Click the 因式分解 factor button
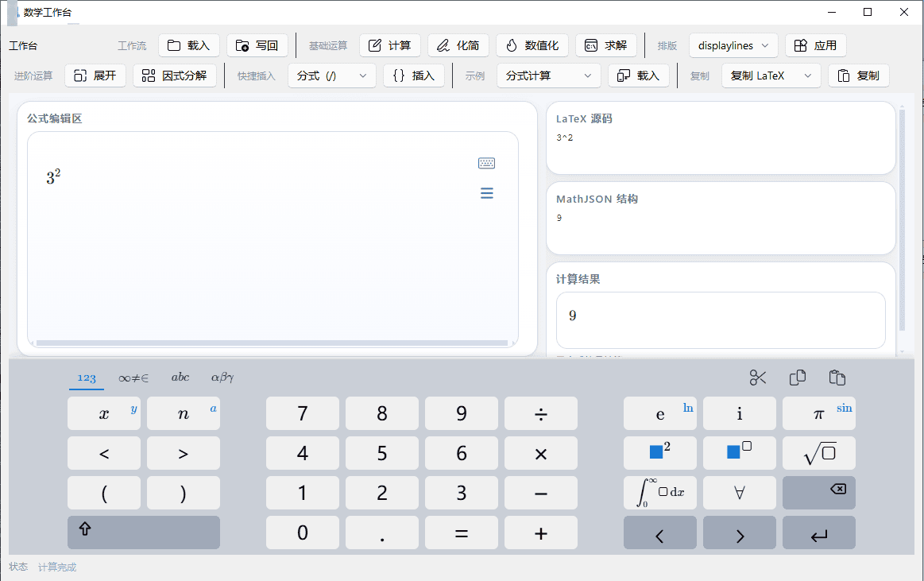This screenshot has height=581, width=924. click(175, 76)
